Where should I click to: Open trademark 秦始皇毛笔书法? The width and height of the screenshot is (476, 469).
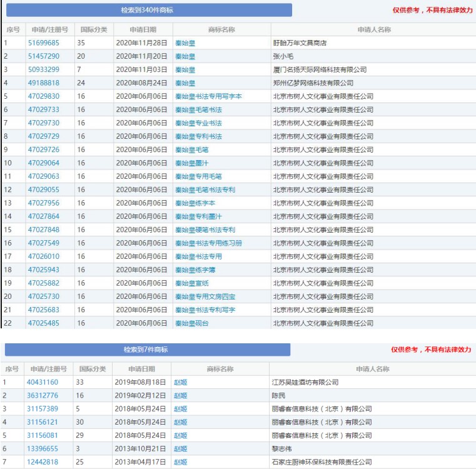click(x=198, y=110)
